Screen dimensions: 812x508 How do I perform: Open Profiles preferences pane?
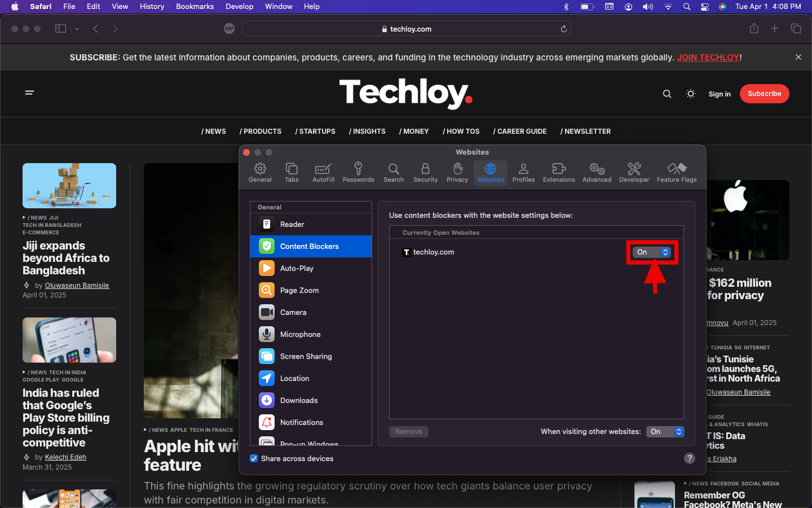click(523, 173)
